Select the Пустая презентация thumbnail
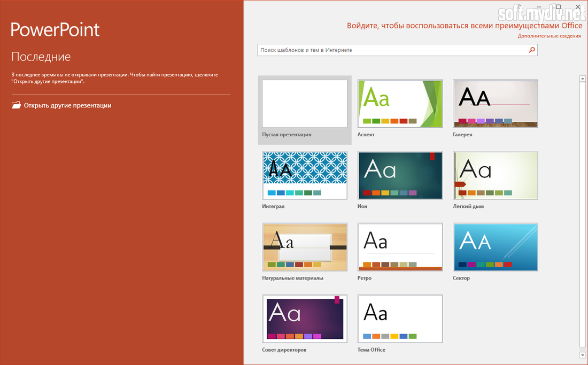This screenshot has width=588, height=365. pos(305,104)
